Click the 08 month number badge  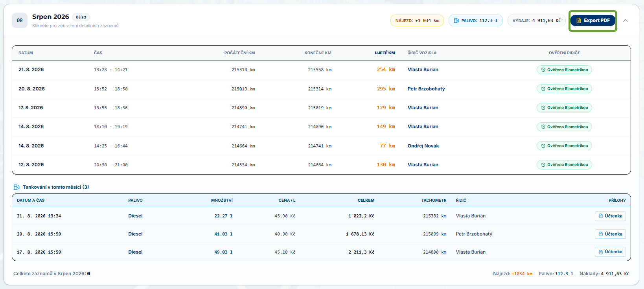click(20, 20)
